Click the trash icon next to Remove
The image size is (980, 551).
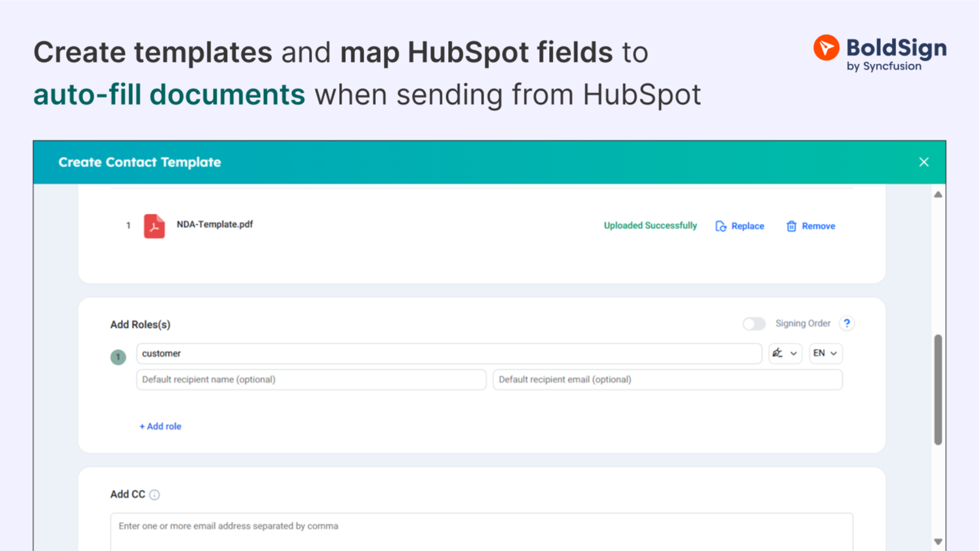click(x=790, y=225)
